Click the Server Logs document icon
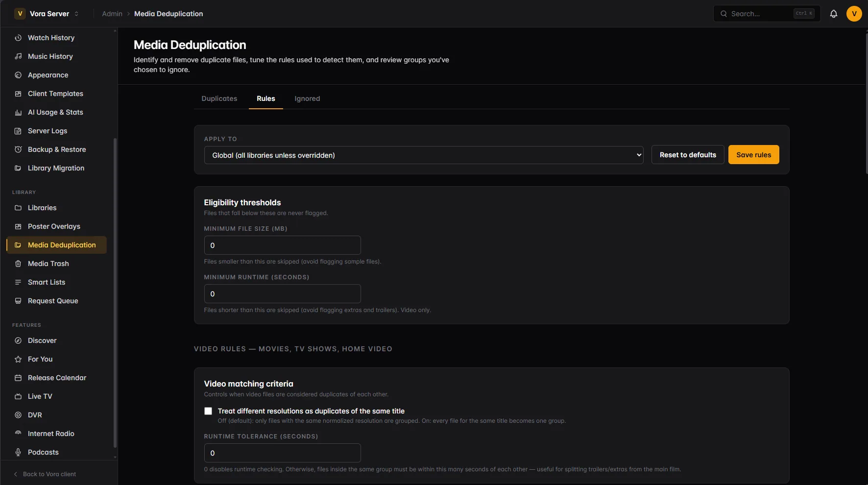The image size is (868, 485). [18, 131]
